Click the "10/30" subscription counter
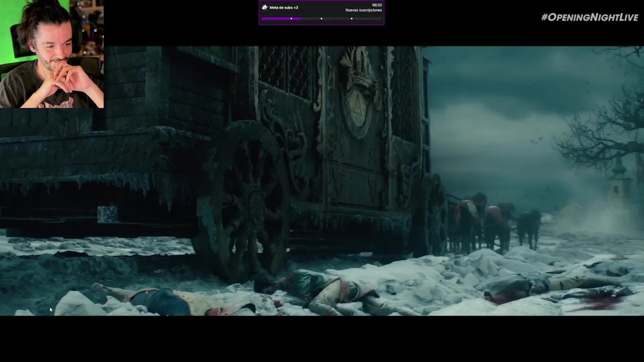Screen dimensions: 644x362 tap(377, 5)
